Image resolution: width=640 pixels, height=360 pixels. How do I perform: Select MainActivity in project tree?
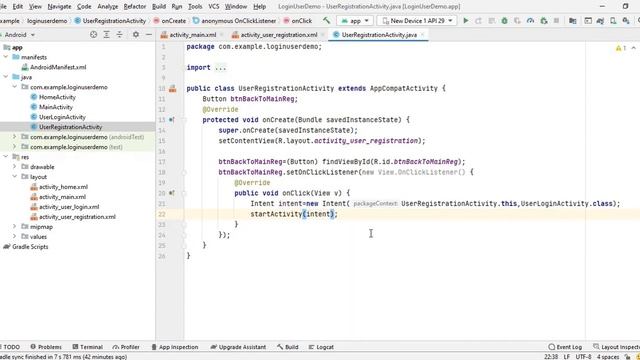pyautogui.click(x=56, y=107)
